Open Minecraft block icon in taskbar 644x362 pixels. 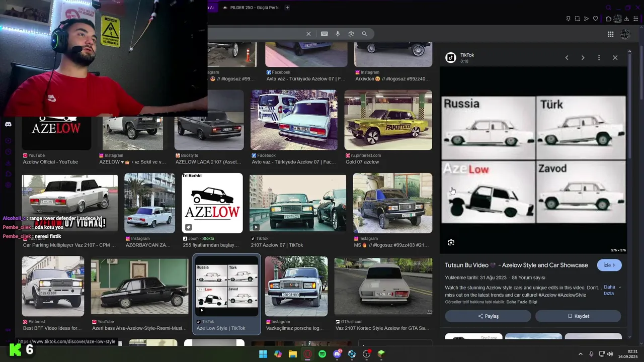click(x=381, y=354)
